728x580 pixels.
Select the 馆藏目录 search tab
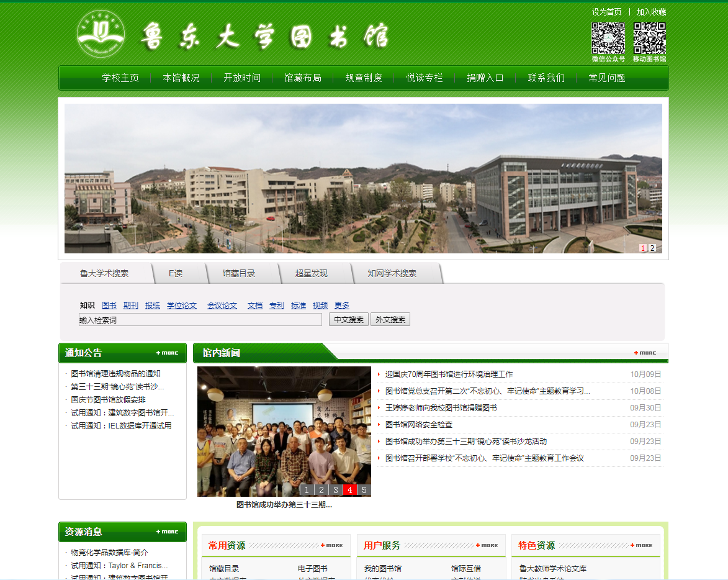click(x=239, y=273)
